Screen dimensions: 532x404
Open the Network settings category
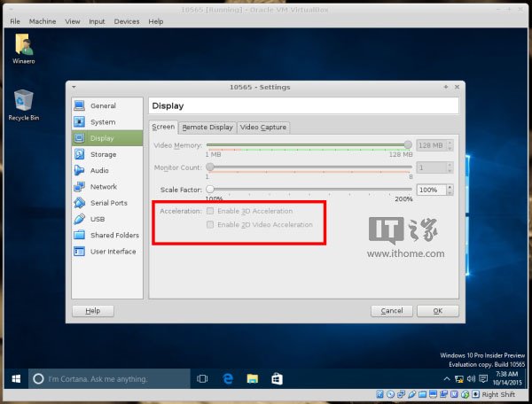[103, 186]
